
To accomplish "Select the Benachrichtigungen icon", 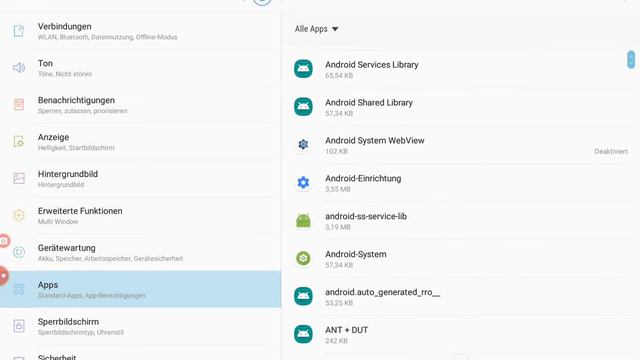I will pos(19,104).
